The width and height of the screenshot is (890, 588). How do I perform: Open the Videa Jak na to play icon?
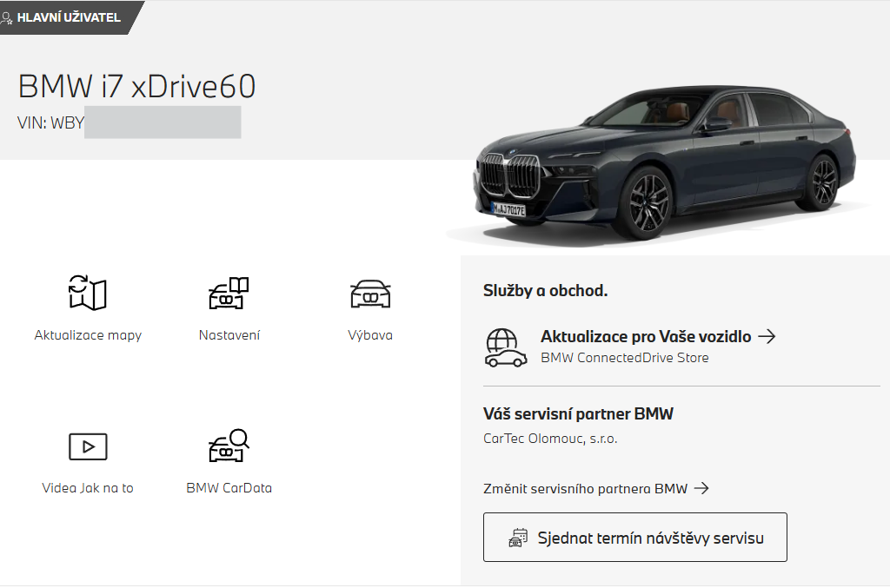pyautogui.click(x=88, y=446)
